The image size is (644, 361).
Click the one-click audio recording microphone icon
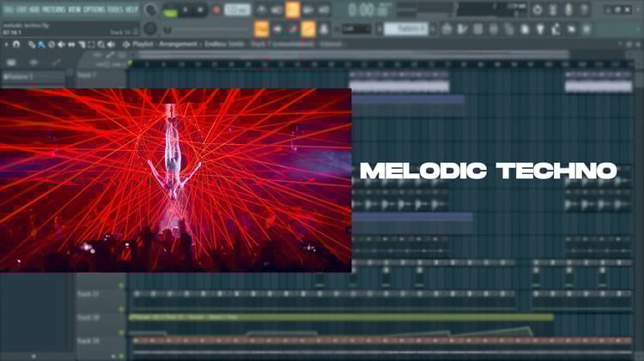pos(568,9)
